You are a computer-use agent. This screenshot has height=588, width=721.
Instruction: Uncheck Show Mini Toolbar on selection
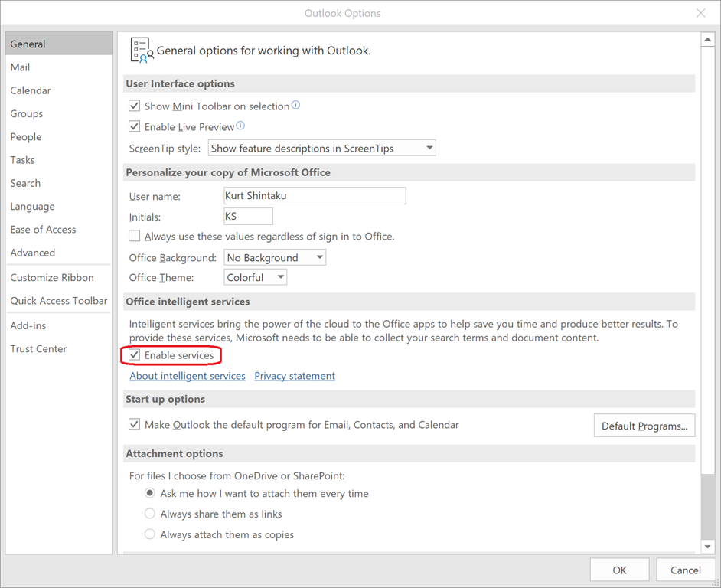coord(135,106)
